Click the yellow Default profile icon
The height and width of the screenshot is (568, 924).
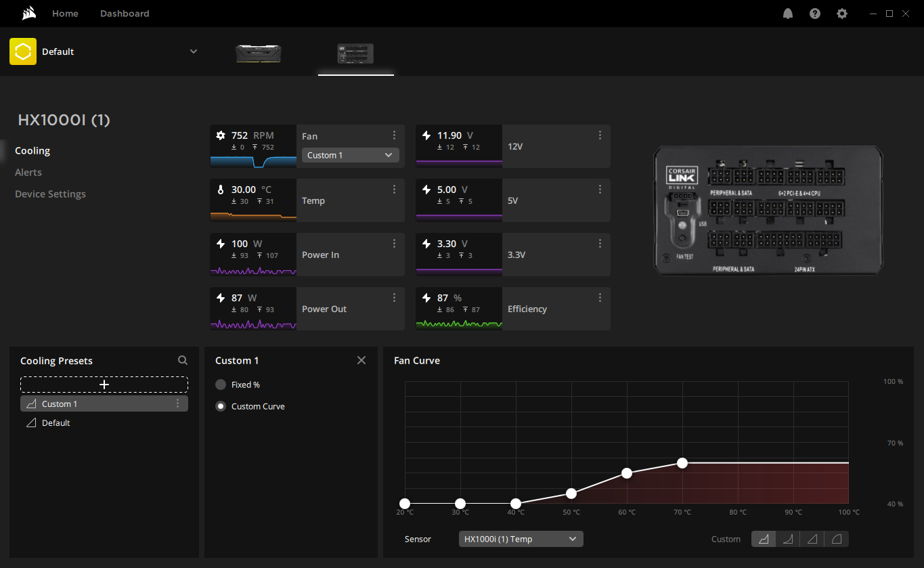click(23, 51)
